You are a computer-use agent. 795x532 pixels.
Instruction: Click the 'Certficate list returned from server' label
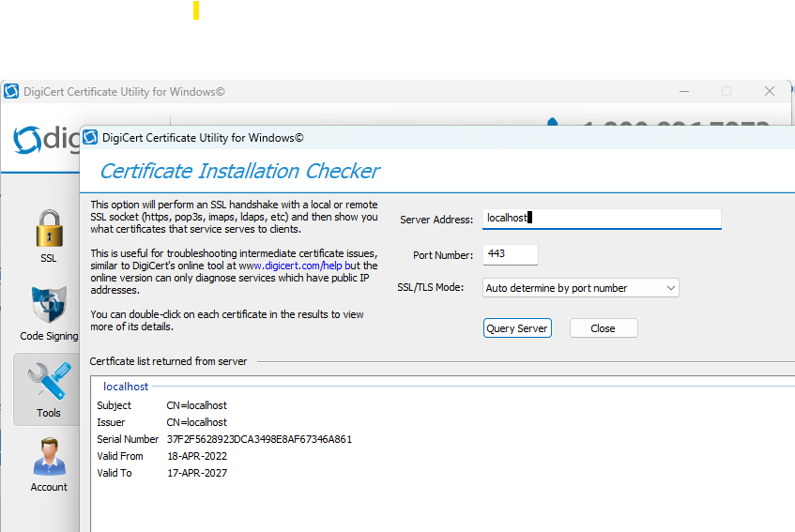tap(168, 361)
